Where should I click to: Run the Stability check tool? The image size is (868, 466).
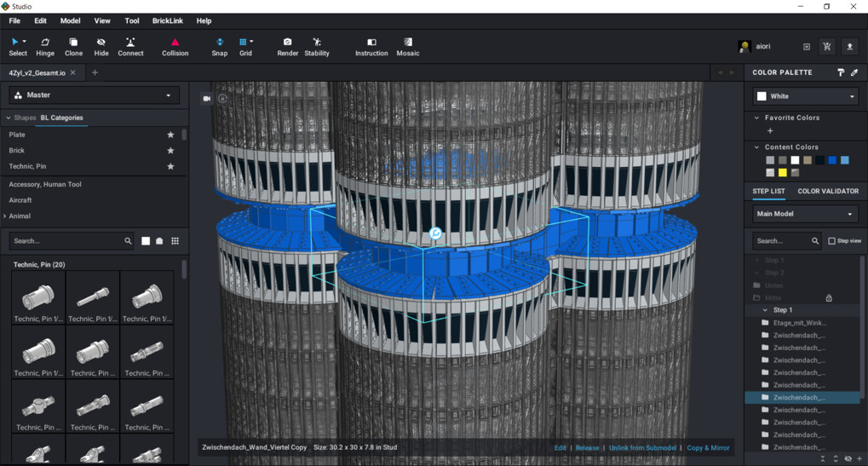(x=317, y=46)
